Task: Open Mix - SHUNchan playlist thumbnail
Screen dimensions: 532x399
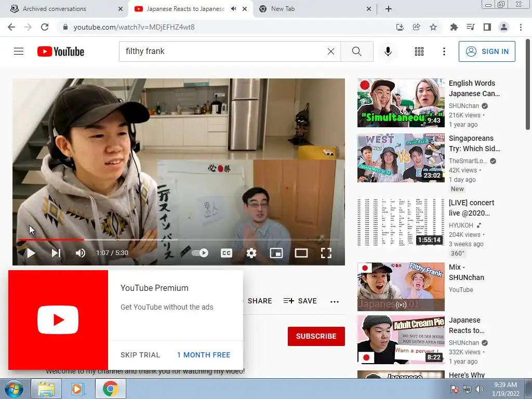Action: [x=401, y=287]
